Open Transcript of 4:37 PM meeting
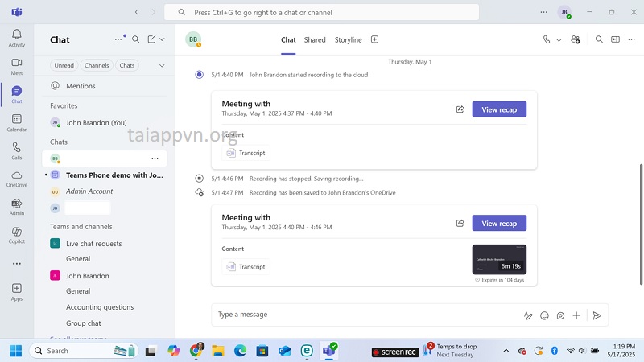This screenshot has width=644, height=362. click(246, 153)
